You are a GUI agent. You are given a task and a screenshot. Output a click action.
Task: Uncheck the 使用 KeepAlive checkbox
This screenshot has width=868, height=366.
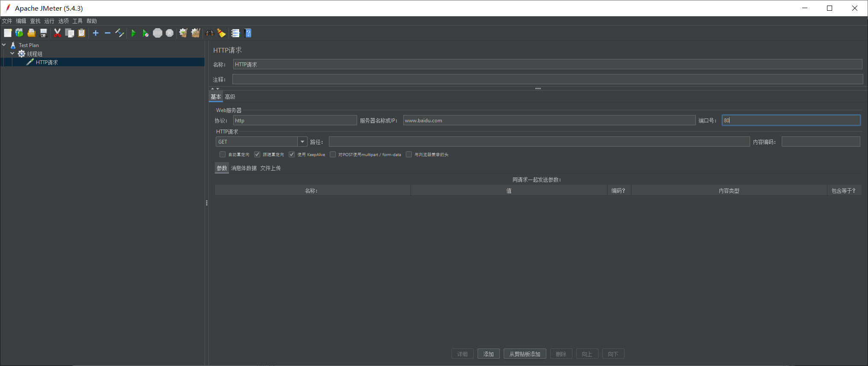tap(292, 154)
